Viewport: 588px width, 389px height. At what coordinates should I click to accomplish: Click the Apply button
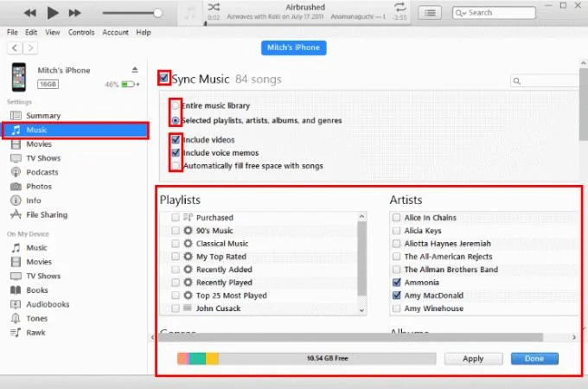[473, 359]
